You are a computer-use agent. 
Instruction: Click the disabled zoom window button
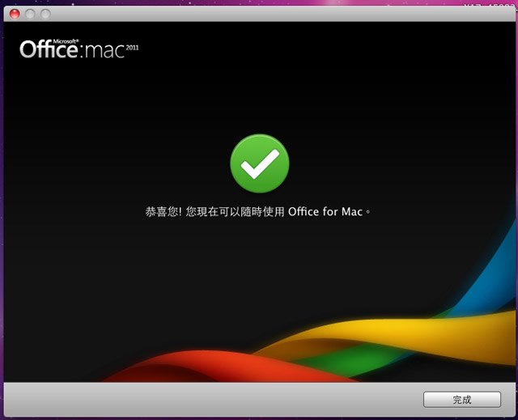point(45,14)
